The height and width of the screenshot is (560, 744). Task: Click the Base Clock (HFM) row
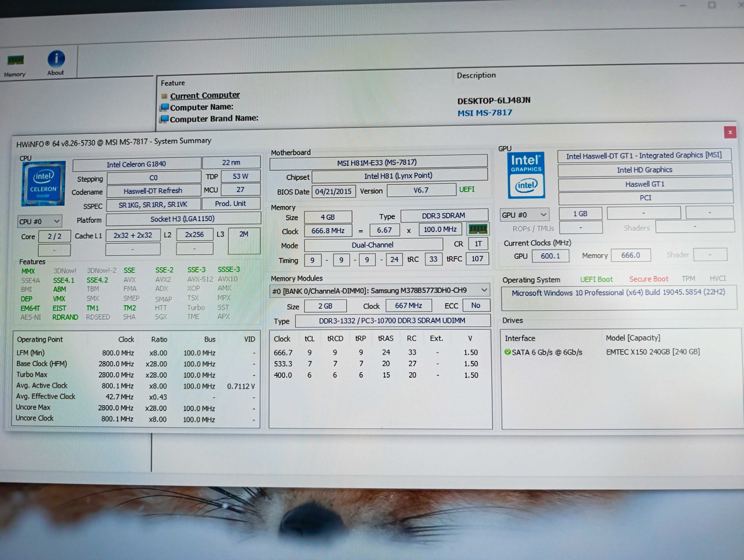pos(136,364)
